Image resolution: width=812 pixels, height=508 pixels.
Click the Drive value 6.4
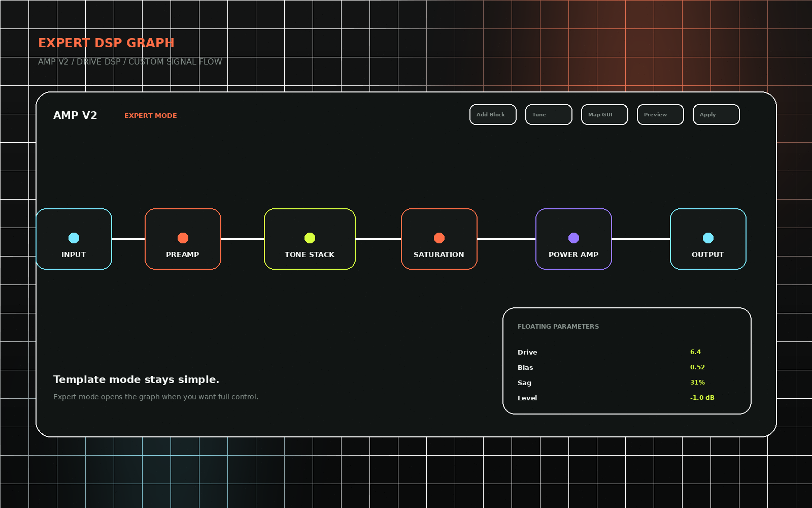coord(695,352)
